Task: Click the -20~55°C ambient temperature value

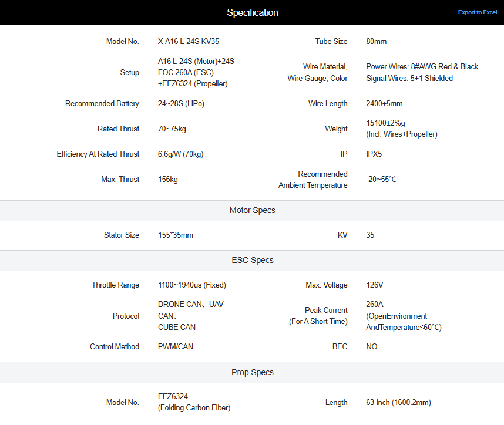Action: (381, 179)
